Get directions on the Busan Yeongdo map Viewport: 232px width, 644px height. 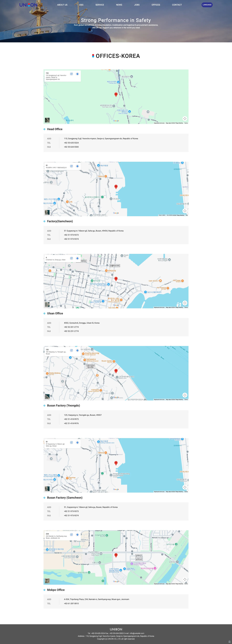pyautogui.click(x=77, y=350)
